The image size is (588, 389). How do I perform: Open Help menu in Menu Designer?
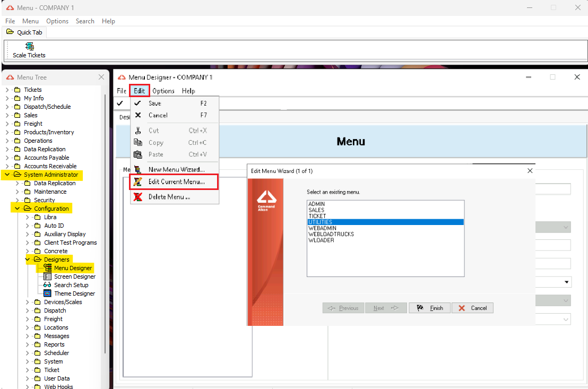(x=188, y=91)
